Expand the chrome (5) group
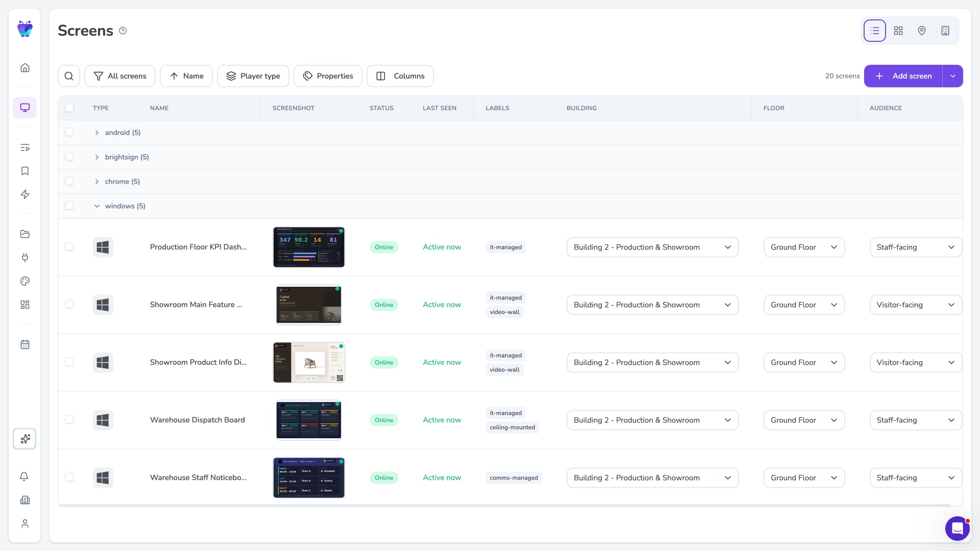The image size is (980, 551). tap(96, 182)
